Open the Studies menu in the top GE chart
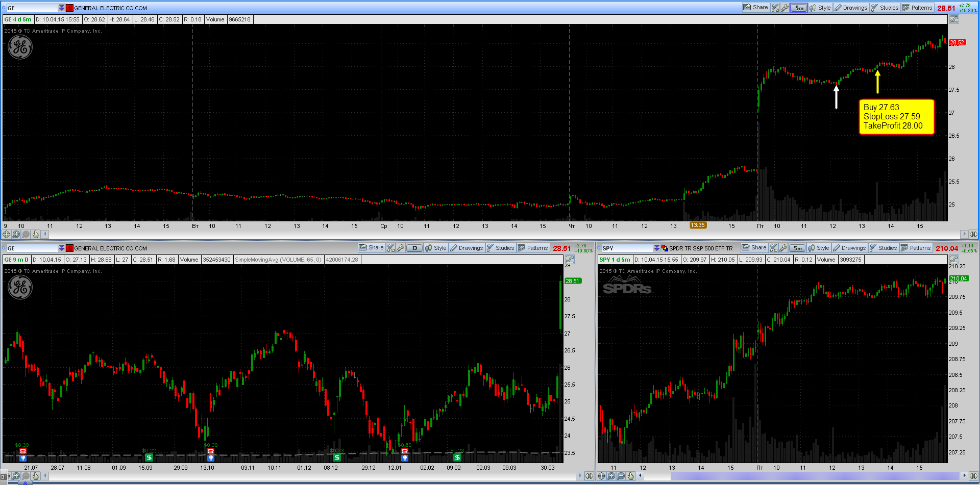The height and width of the screenshot is (485, 980). tap(885, 8)
